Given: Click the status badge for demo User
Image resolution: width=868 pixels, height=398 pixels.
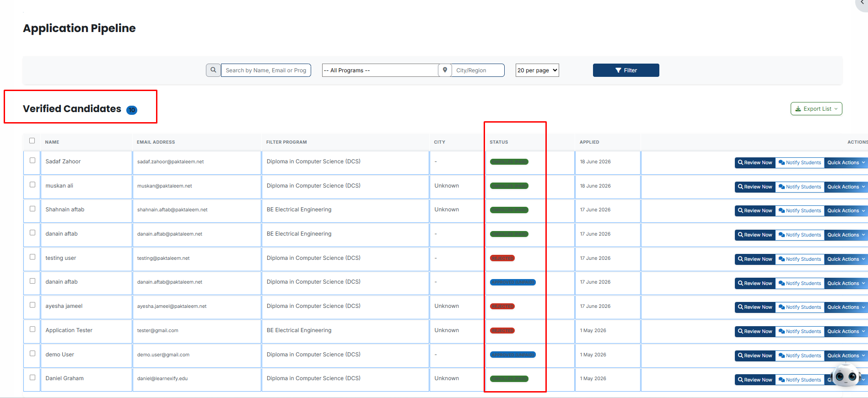Looking at the screenshot, I should pos(512,355).
